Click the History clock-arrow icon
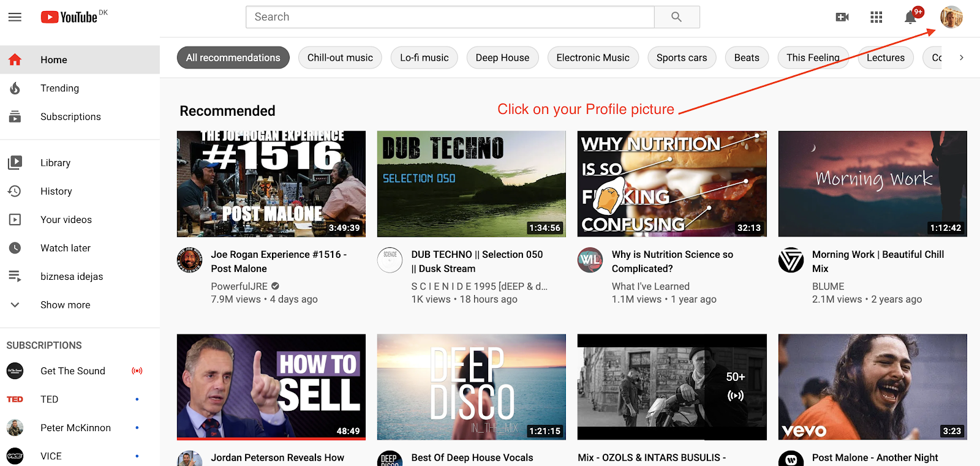980x466 pixels. pos(15,191)
